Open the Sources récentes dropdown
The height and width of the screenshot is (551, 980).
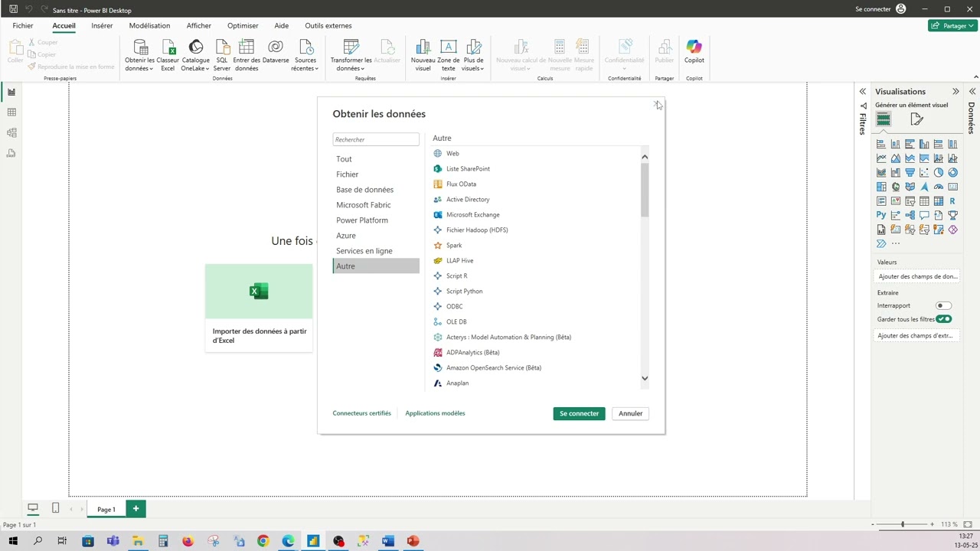(x=305, y=57)
